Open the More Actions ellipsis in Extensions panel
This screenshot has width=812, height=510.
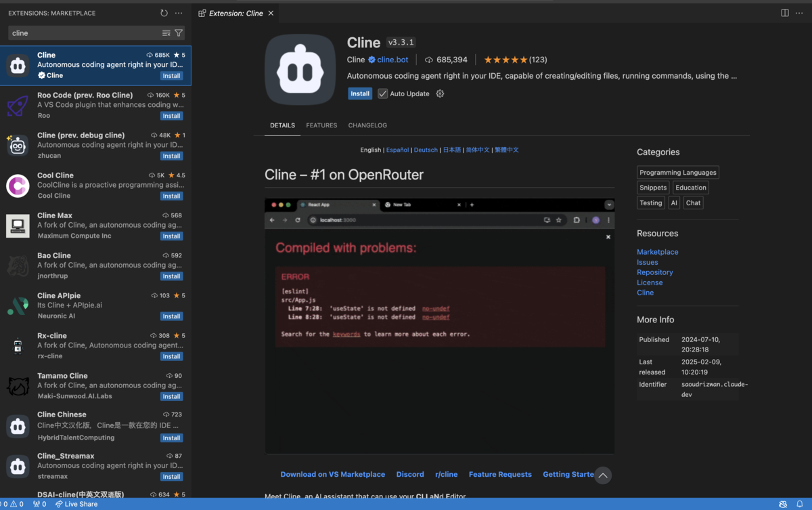pyautogui.click(x=178, y=13)
